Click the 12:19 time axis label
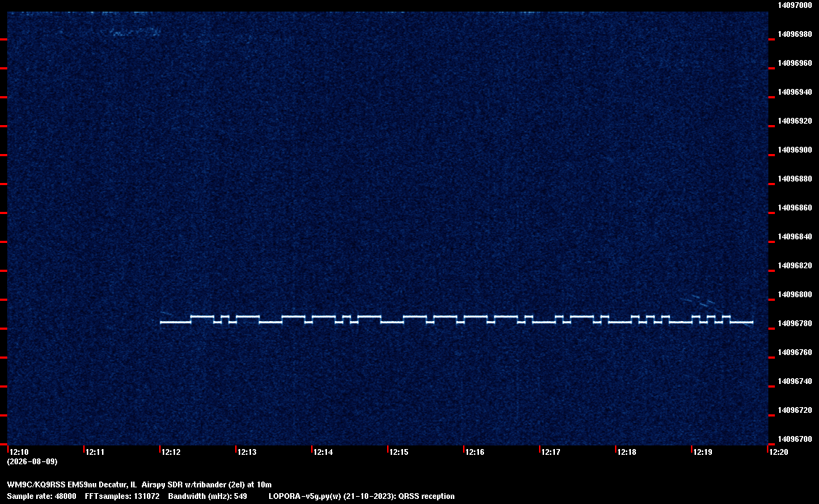Viewport: 819px width, 504px height. (703, 452)
